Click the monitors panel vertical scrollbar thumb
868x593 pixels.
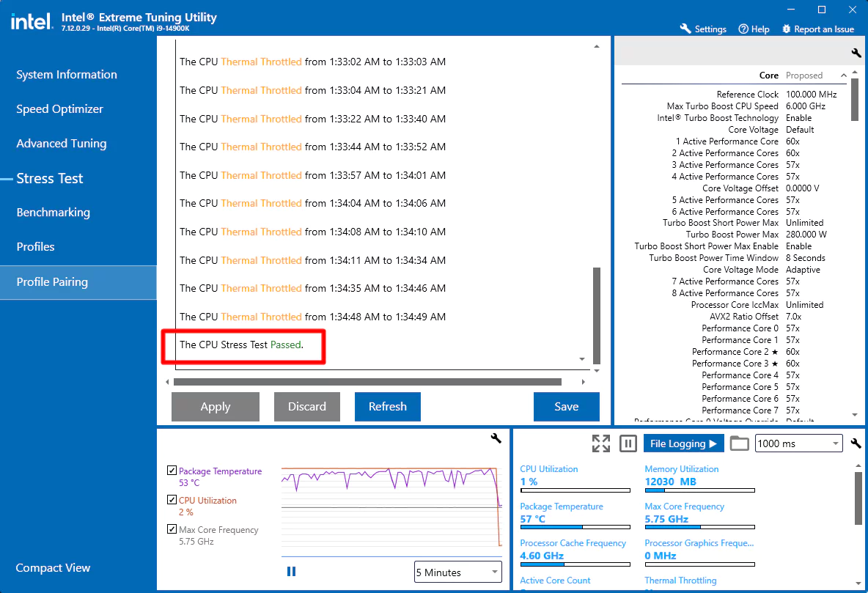point(858,498)
